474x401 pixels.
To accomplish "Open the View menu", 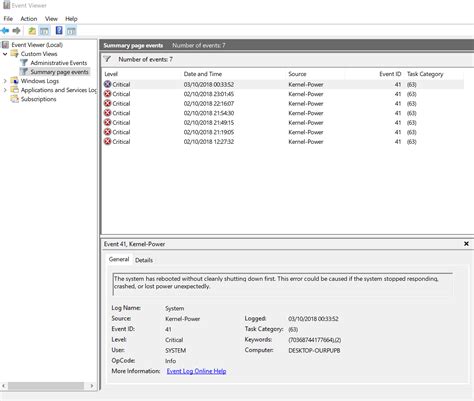I will (51, 19).
